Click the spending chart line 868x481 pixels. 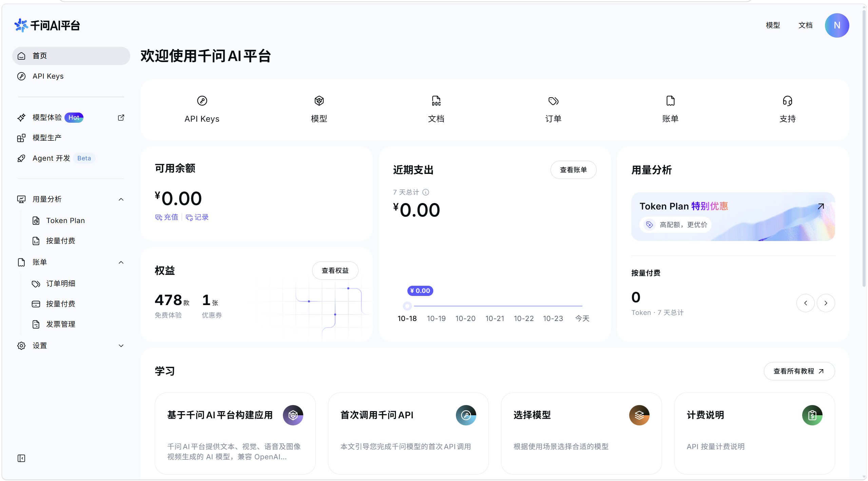(x=498, y=306)
